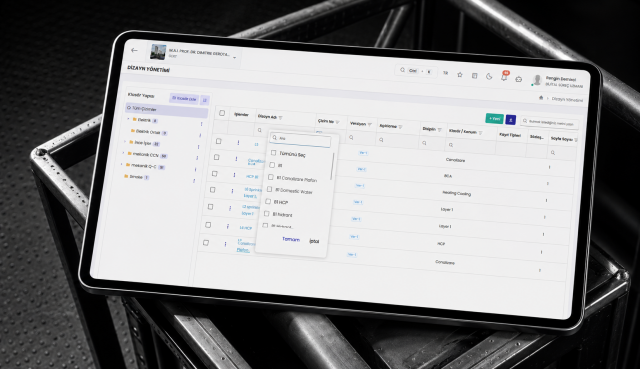Click filter funnel icon on Klasör / Konum column
The height and width of the screenshot is (369, 640).
480,133
